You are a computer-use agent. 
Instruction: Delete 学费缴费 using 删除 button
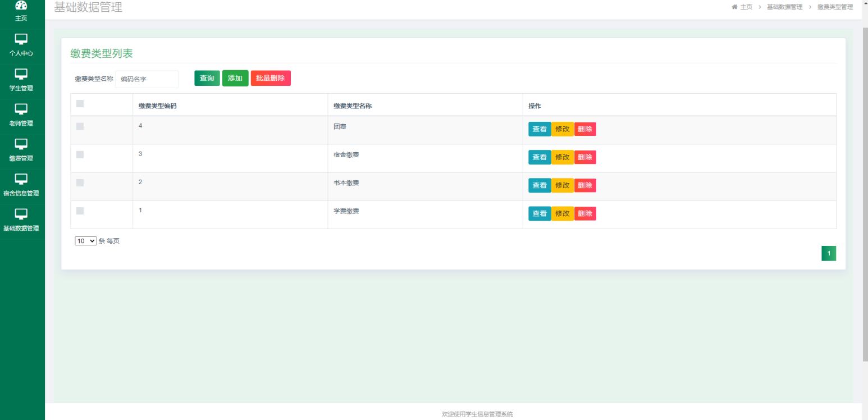tap(585, 213)
